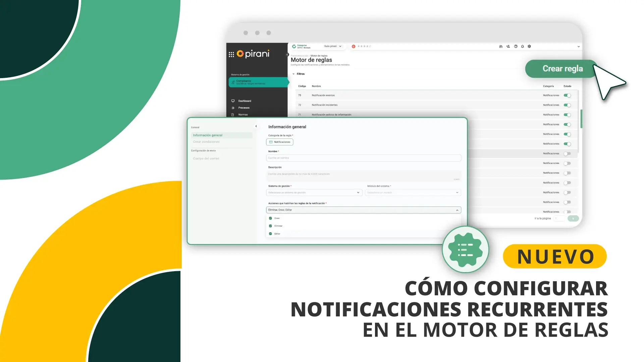
Task: Expand the Acciones dropdown menu
Action: (x=457, y=210)
